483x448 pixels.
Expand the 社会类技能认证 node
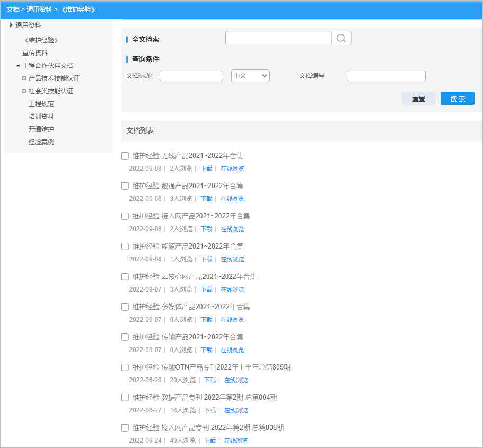(x=24, y=91)
